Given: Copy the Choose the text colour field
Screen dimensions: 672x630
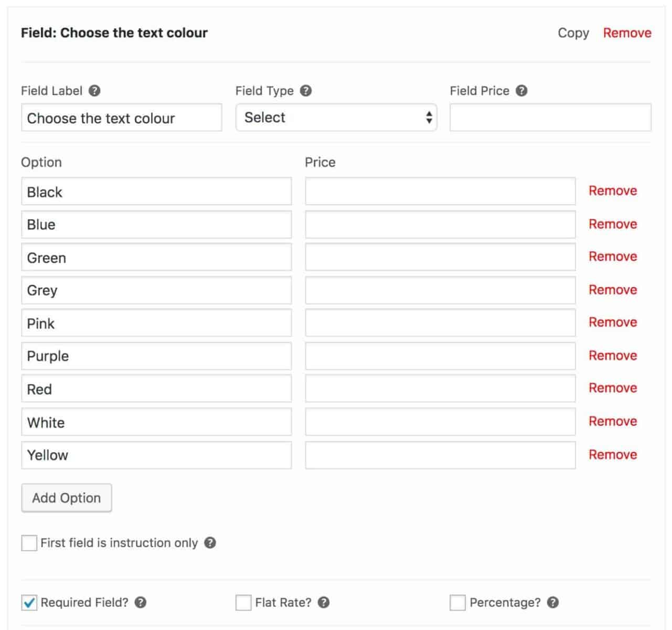Looking at the screenshot, I should tap(573, 33).
